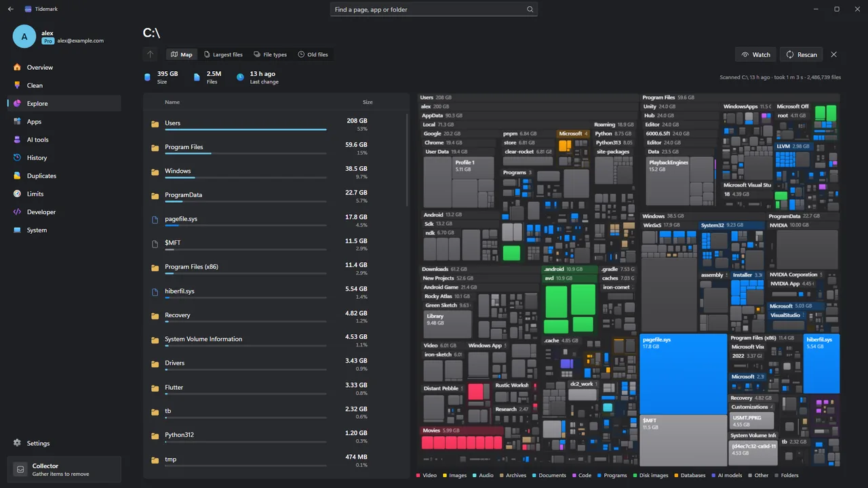Select the Program Files row
The height and width of the screenshot is (488, 868).
click(275, 147)
